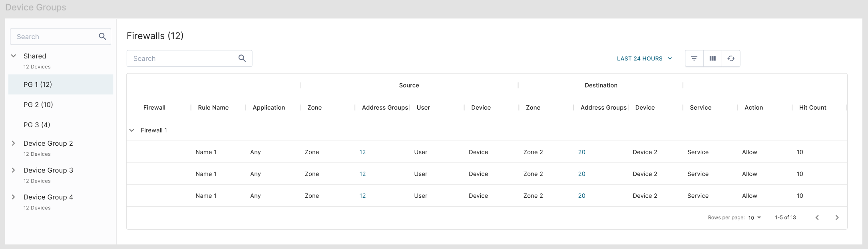
Task: Click the Firewall 1 row label
Action: pyautogui.click(x=154, y=130)
